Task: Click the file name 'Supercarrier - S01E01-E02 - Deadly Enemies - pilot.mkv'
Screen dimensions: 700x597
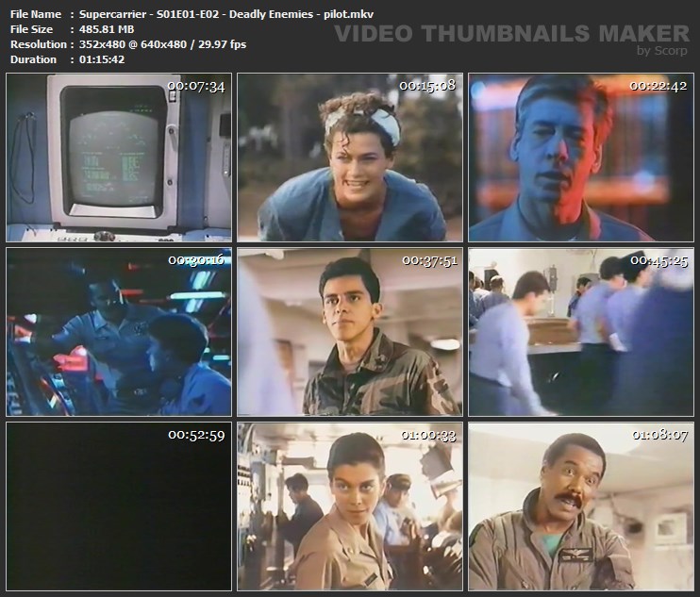Action: coord(226,14)
